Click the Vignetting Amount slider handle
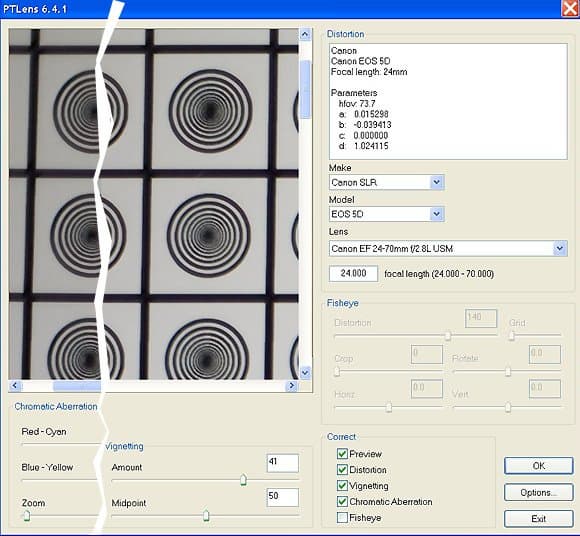The image size is (580, 536). click(x=243, y=479)
